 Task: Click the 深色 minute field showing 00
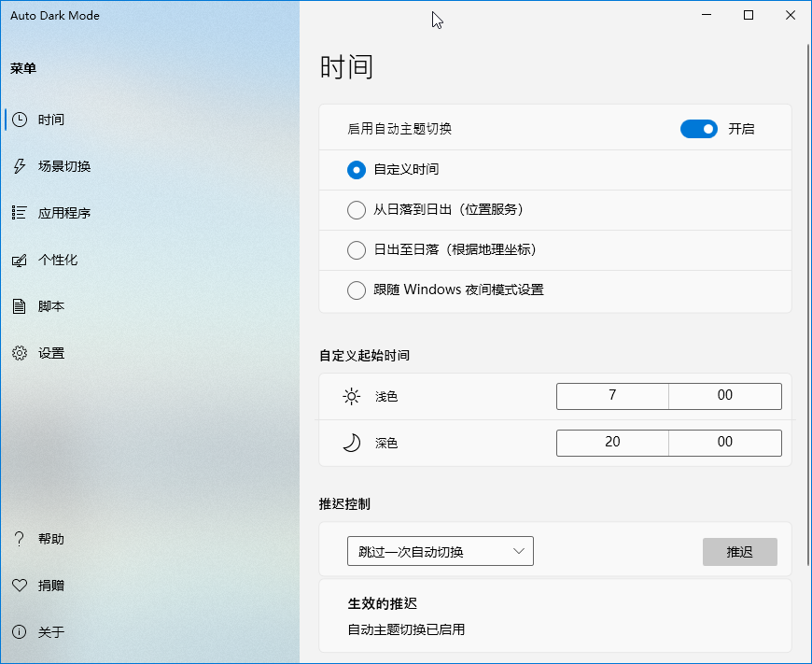725,443
